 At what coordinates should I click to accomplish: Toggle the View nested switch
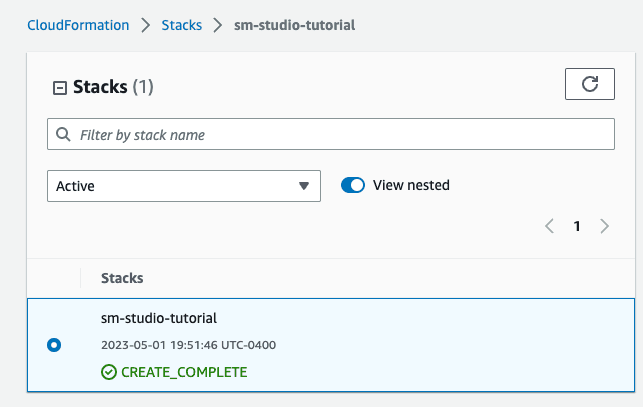tap(353, 185)
